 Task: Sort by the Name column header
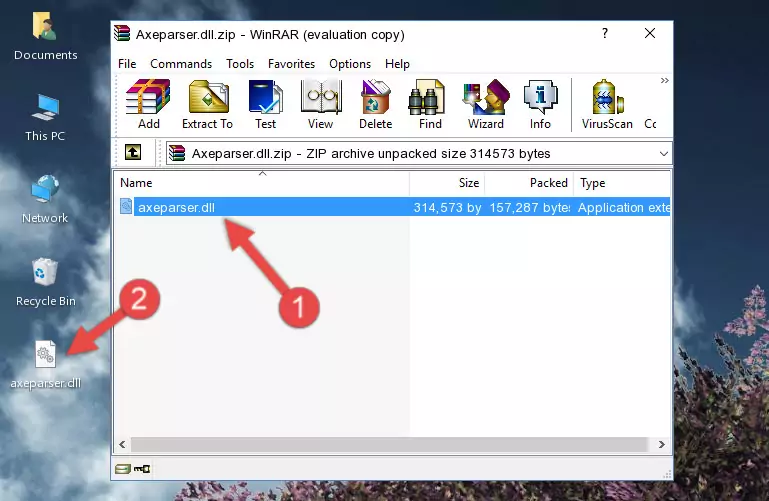262,183
